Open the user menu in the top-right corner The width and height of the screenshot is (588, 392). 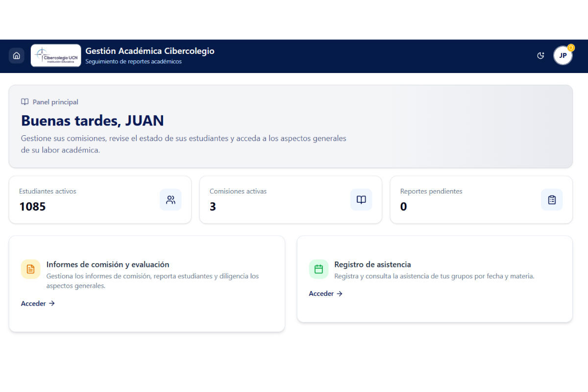click(x=563, y=55)
